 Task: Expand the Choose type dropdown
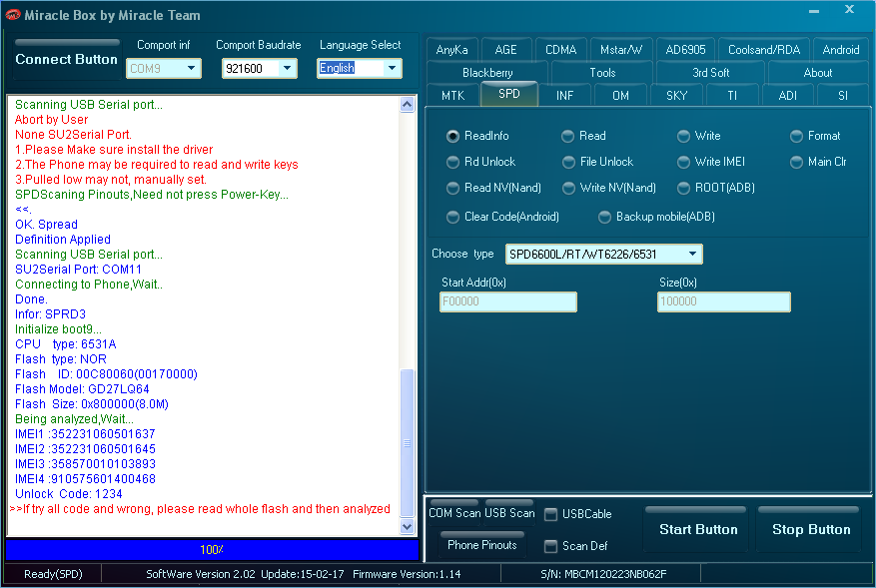[693, 255]
